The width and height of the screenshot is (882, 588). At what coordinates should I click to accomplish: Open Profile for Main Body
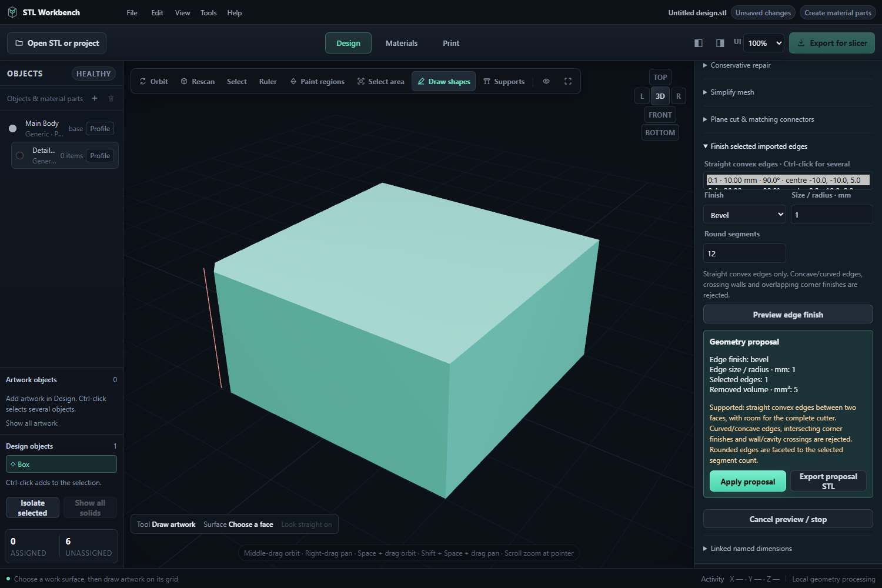coord(100,128)
